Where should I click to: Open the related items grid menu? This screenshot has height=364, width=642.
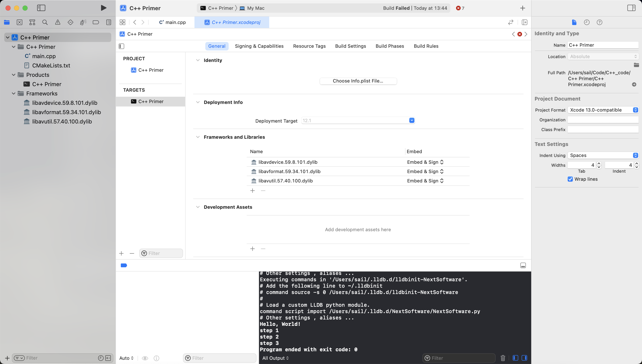coord(122,22)
